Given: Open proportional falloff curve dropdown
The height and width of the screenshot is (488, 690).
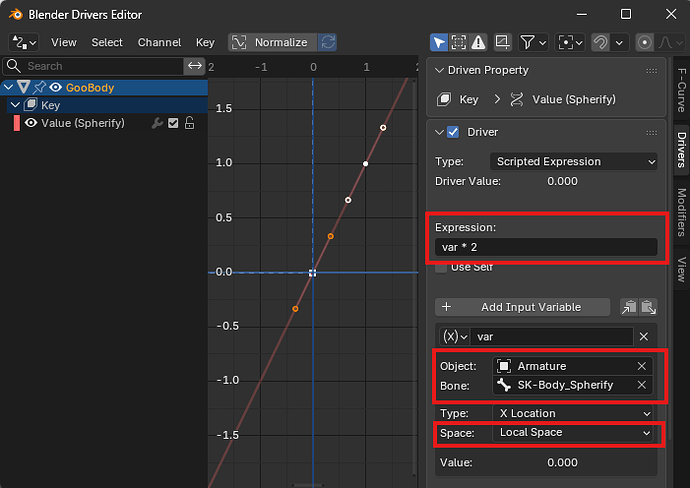Looking at the screenshot, I should 670,42.
